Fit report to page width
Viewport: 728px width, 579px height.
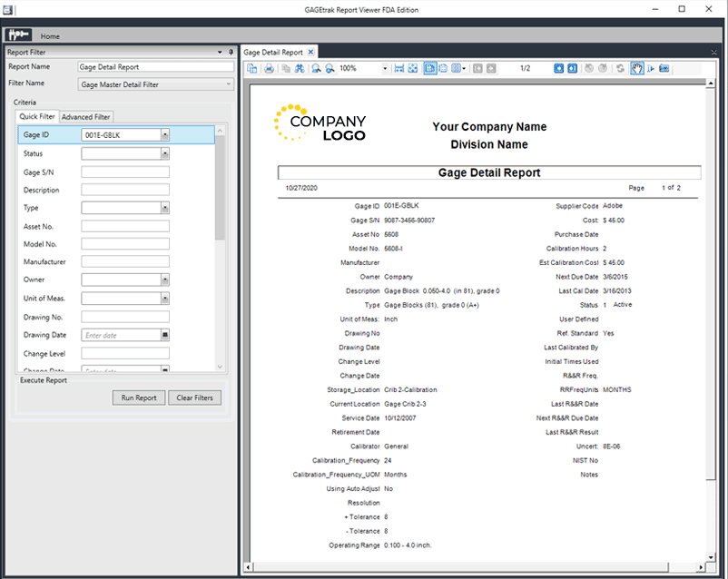click(x=398, y=68)
